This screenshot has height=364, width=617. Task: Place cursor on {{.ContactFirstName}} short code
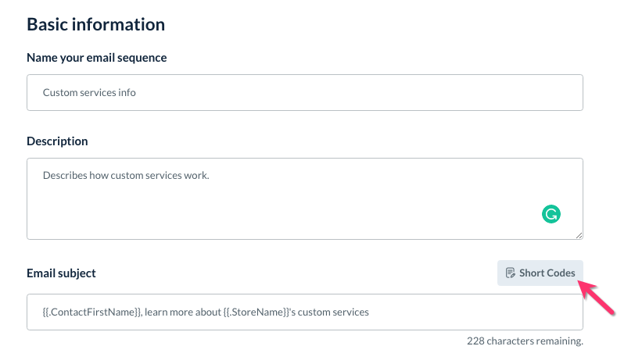91,312
